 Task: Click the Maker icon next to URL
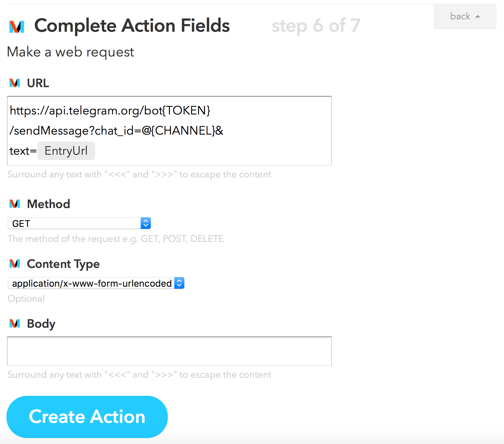[15, 83]
